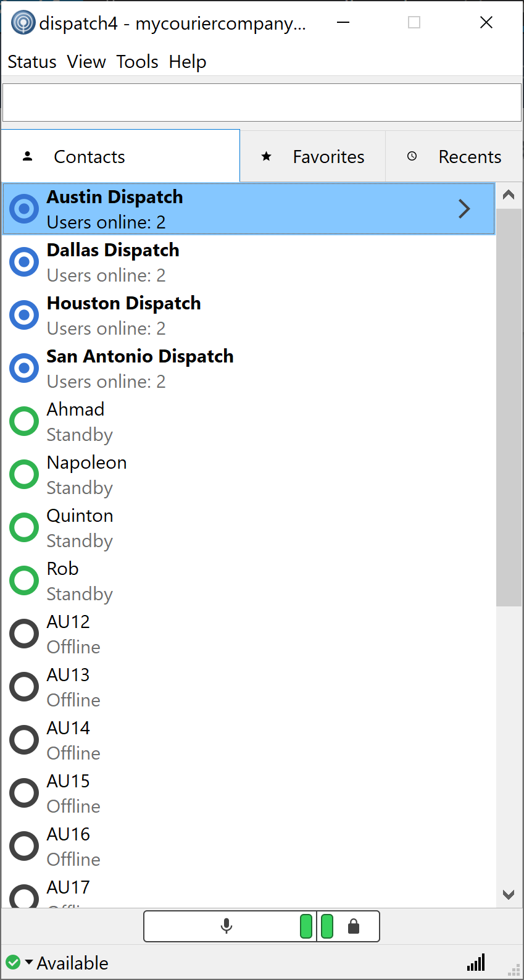Click the Dallas Dispatch channel icon

click(23, 262)
